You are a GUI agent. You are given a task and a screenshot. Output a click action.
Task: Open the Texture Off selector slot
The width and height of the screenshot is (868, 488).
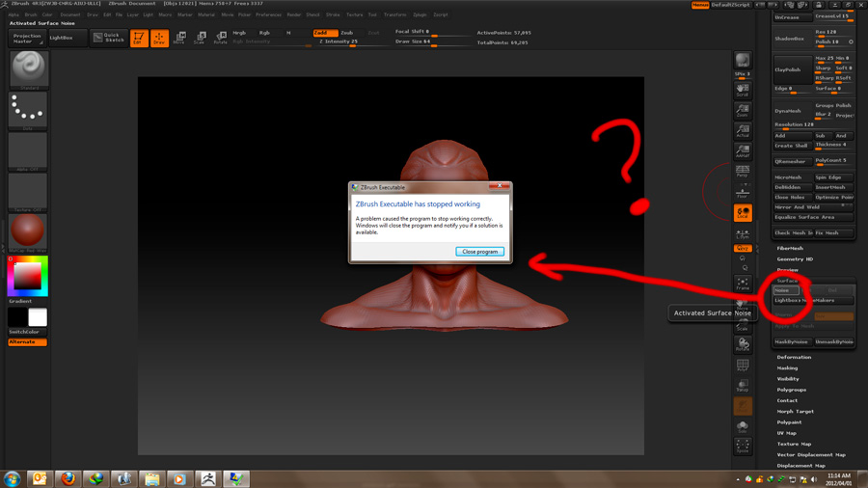coord(28,193)
